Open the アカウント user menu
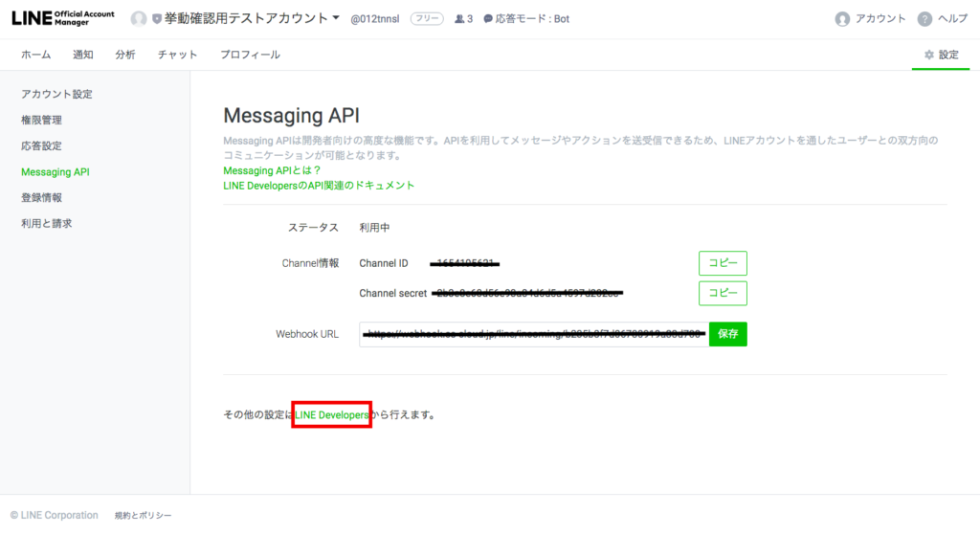 870,19
